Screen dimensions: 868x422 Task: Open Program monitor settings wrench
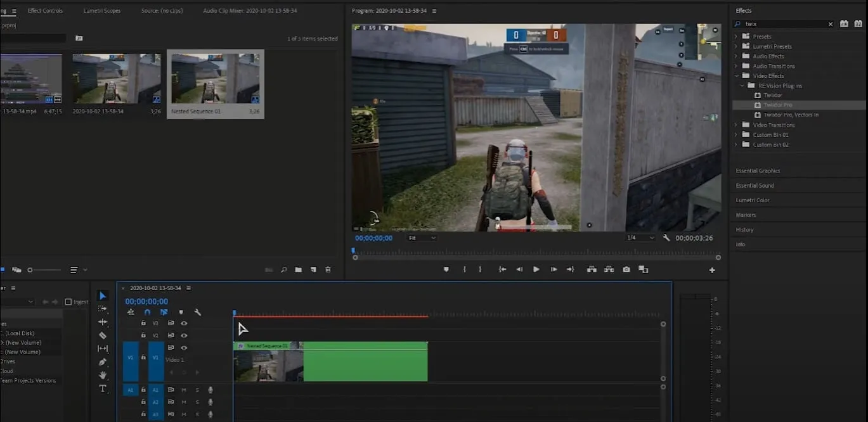pyautogui.click(x=666, y=238)
